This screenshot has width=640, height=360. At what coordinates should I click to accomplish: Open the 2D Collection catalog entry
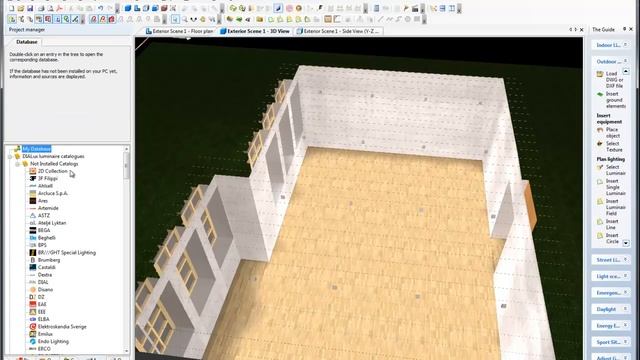(53, 171)
